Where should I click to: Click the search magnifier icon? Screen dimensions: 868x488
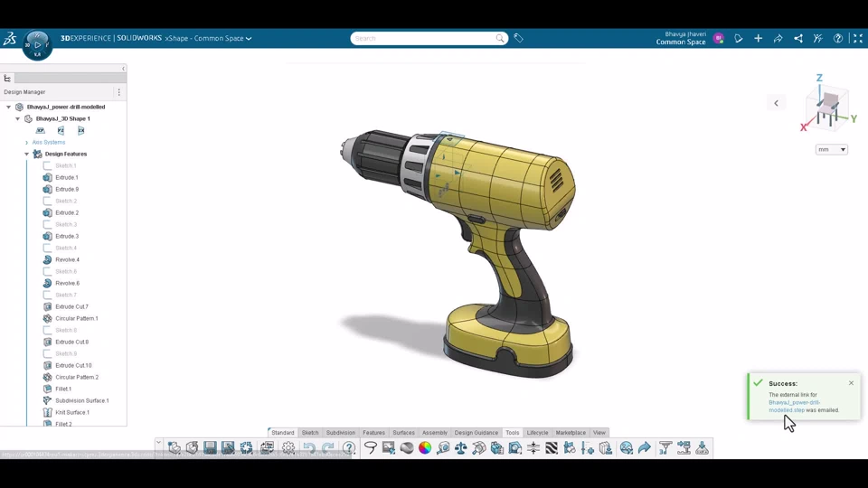500,38
